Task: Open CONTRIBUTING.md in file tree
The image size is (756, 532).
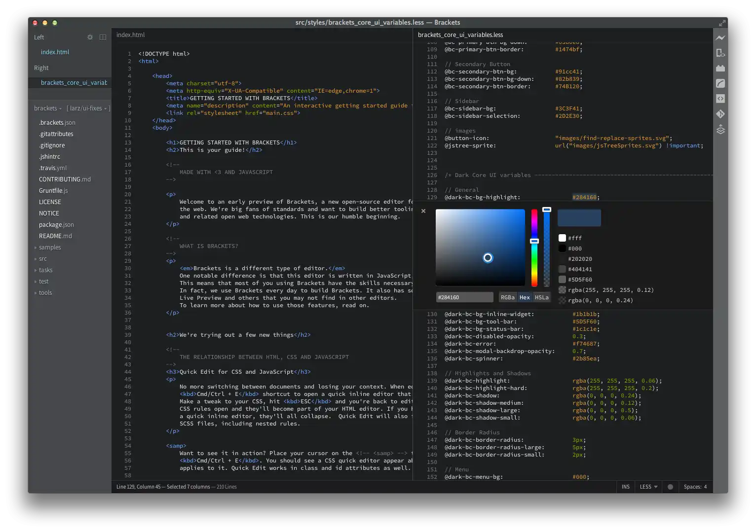Action: click(x=65, y=179)
